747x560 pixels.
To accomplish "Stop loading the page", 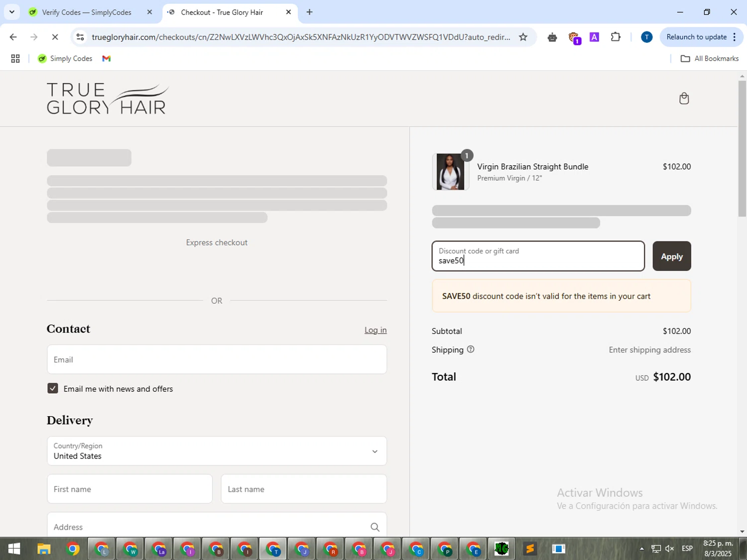I will tap(55, 37).
